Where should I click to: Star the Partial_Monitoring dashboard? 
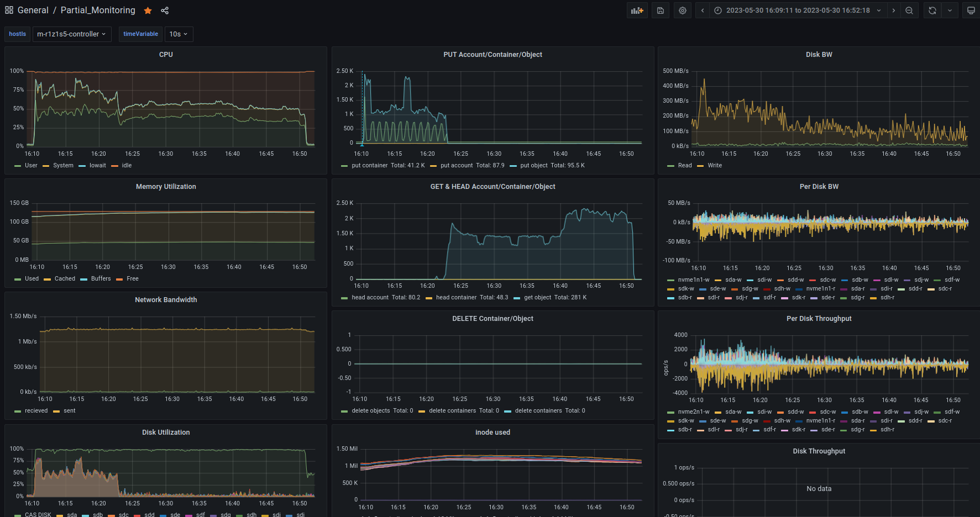pyautogui.click(x=148, y=10)
